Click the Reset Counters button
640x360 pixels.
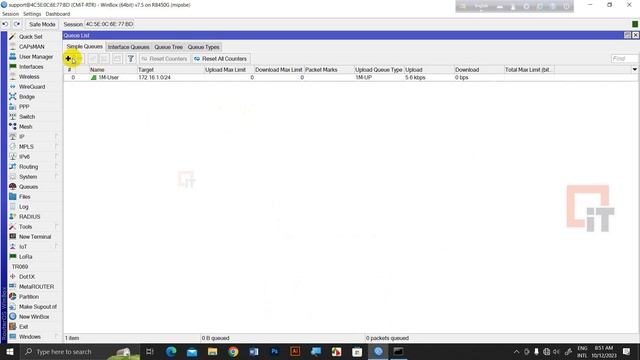pyautogui.click(x=164, y=59)
